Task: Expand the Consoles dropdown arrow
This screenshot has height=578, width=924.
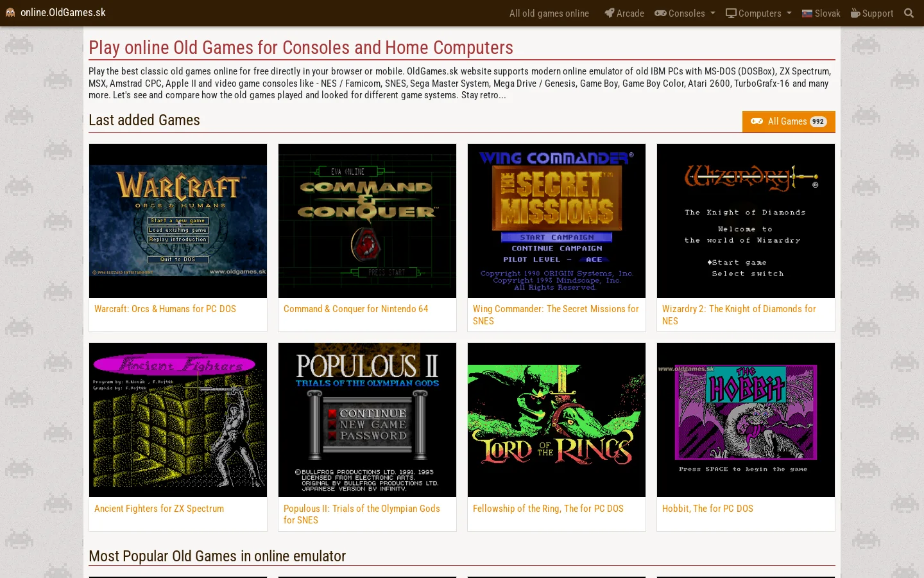Action: tap(713, 13)
